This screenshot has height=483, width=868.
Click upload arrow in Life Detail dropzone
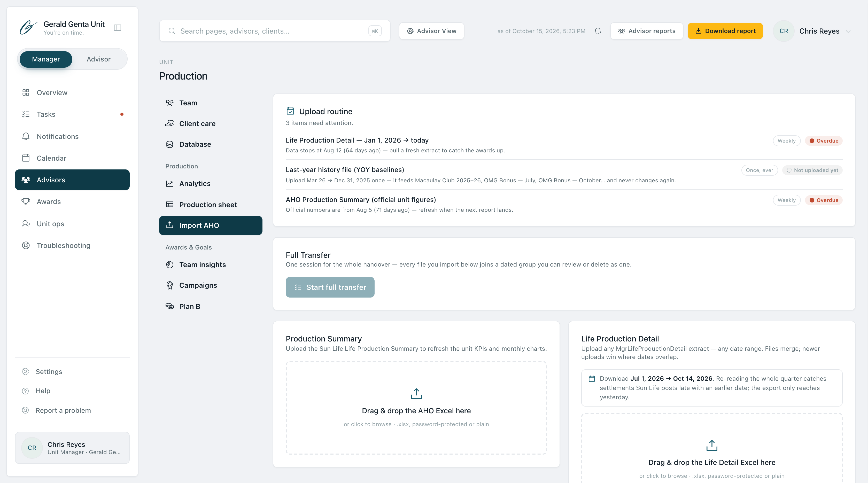coord(712,445)
